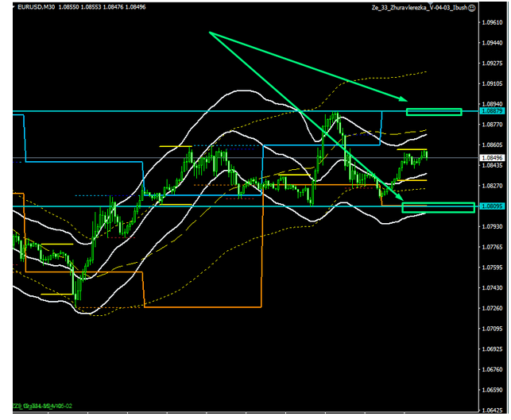Click the highest candle peak near 1.08879 line

337,115
